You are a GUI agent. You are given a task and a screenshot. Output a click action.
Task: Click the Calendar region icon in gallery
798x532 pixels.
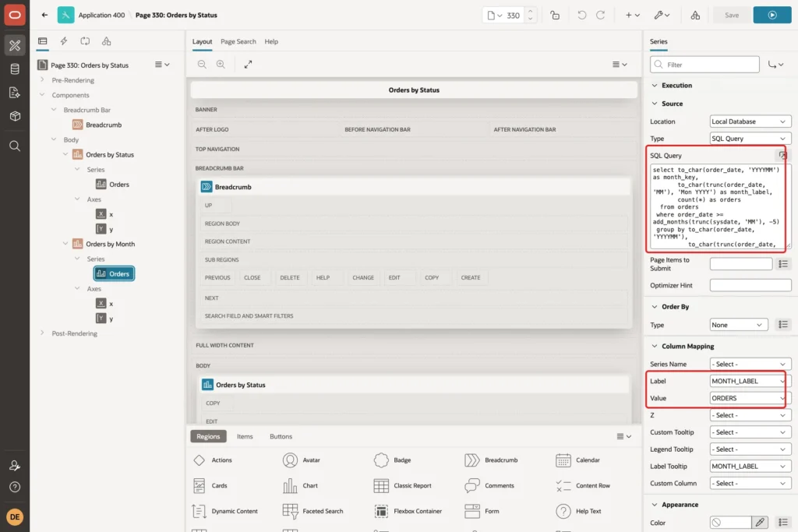[563, 460]
